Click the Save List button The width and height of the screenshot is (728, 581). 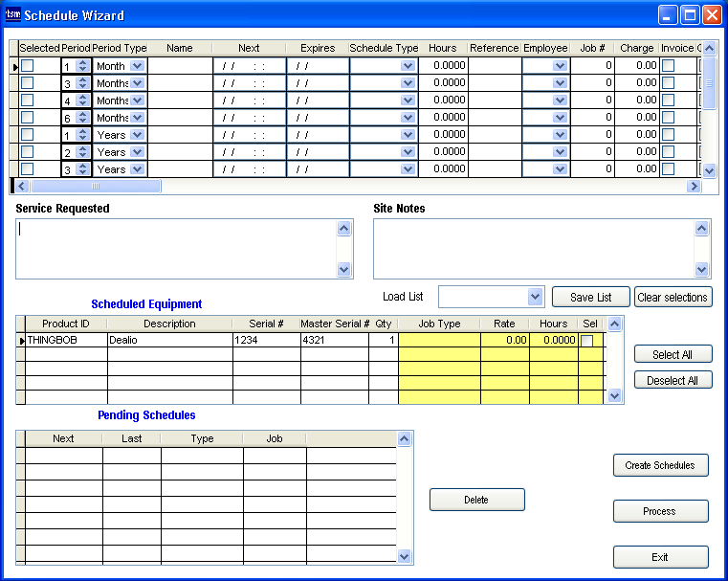pos(590,297)
